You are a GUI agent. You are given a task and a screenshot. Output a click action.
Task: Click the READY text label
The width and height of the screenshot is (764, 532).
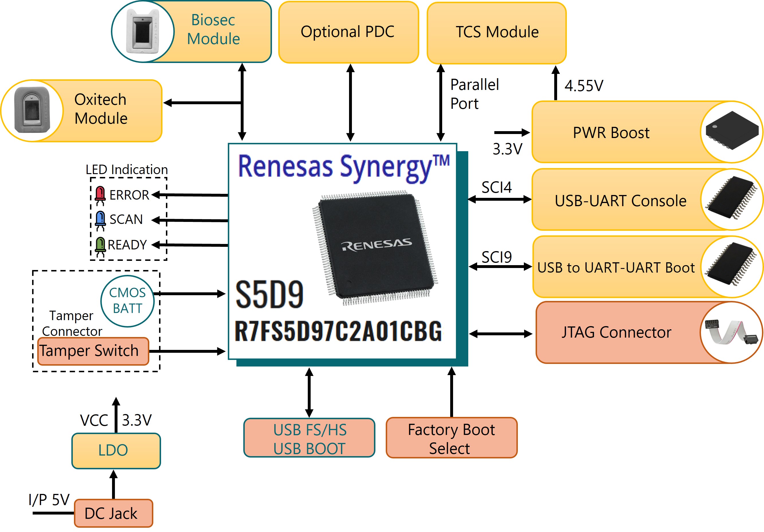[127, 245]
